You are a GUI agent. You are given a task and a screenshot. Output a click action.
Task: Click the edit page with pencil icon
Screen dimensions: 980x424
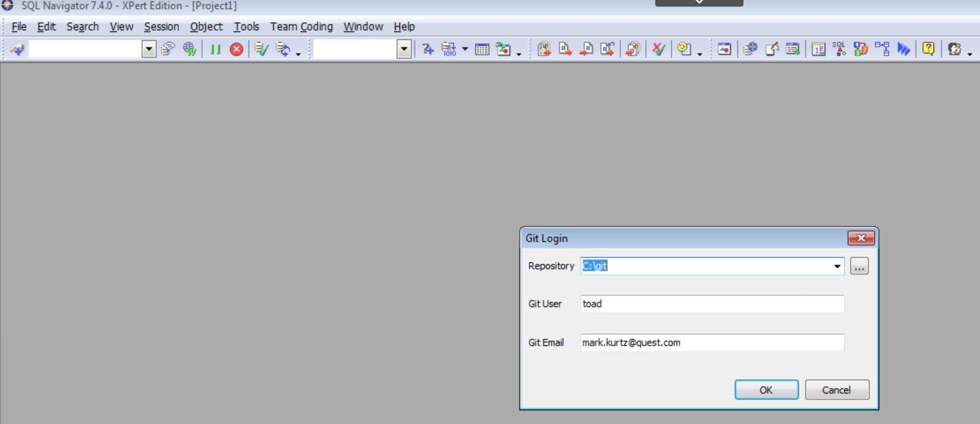pos(771,49)
